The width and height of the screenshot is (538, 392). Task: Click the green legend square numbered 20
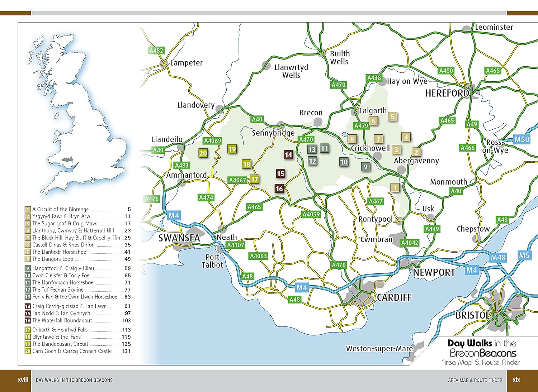(x=28, y=351)
